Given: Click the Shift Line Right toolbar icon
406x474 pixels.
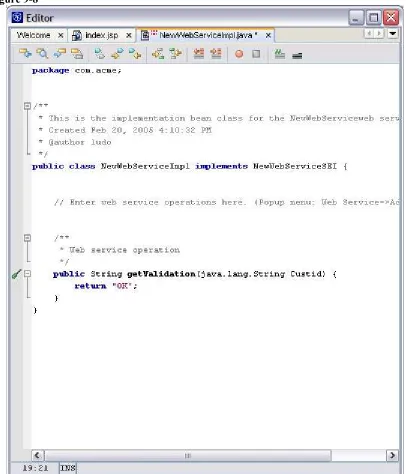Looking at the screenshot, I should click(175, 53).
